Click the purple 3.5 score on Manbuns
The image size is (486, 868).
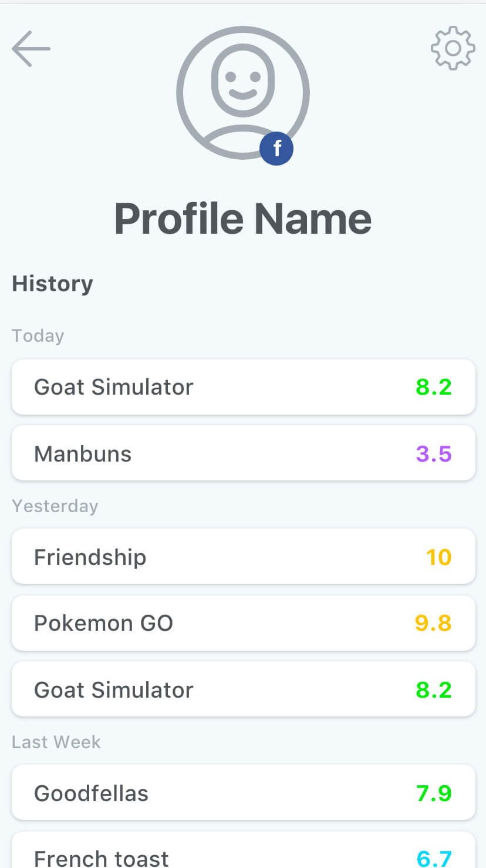434,454
